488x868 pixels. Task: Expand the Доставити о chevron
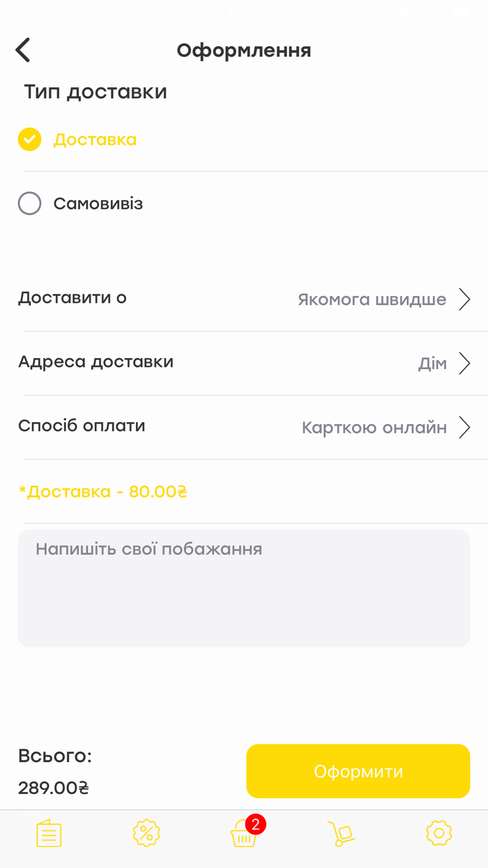pos(465,299)
